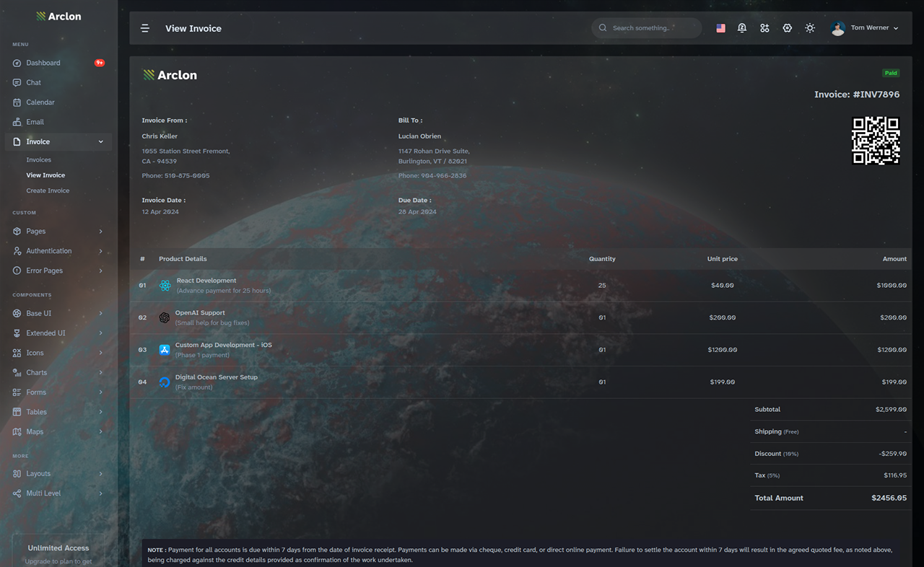The width and height of the screenshot is (924, 567).
Task: Click the OpenAI Support product icon
Action: (x=165, y=317)
